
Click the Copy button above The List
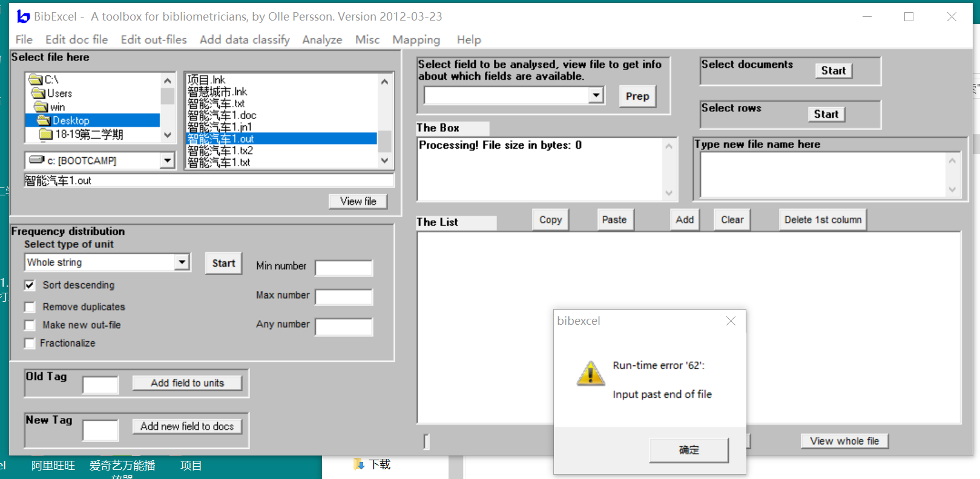[x=551, y=220]
